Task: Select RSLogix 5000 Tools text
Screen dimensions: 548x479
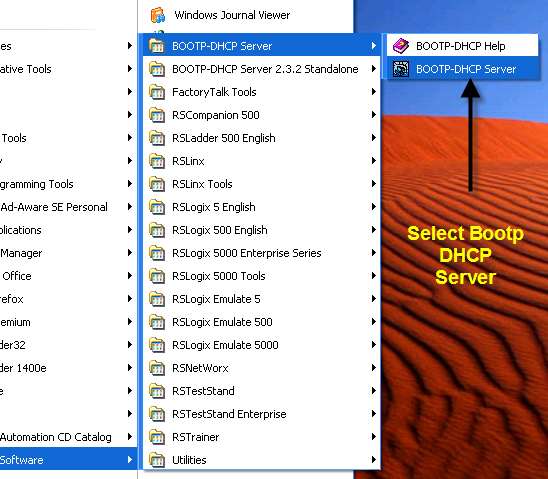Action: click(219, 276)
